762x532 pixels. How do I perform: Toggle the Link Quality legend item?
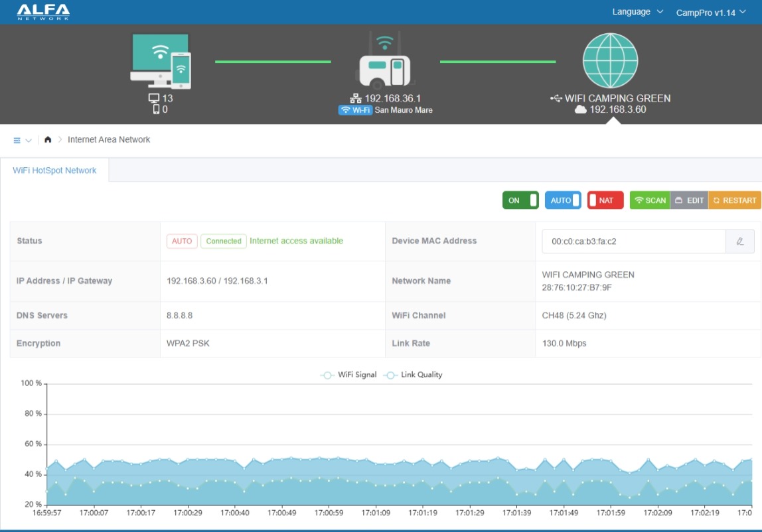413,375
